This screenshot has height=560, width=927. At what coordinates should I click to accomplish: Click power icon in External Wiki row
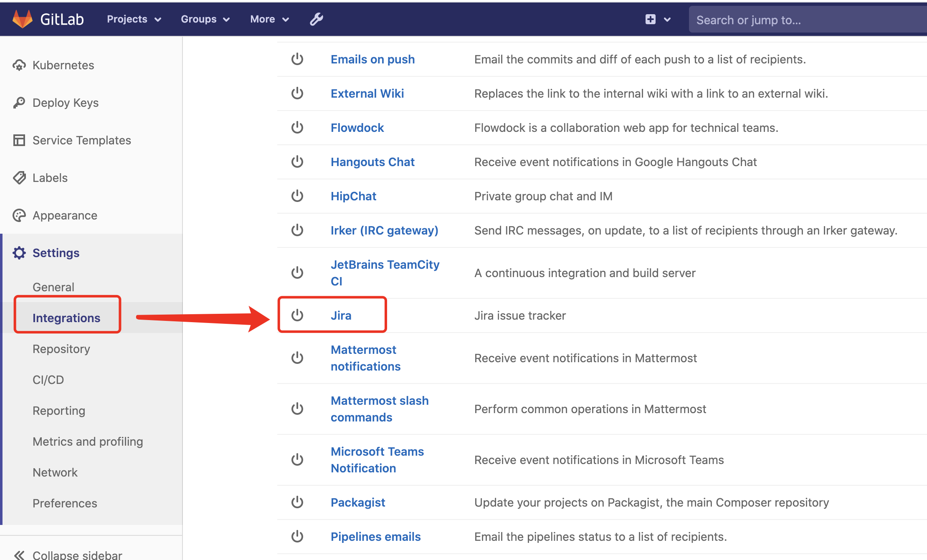pyautogui.click(x=297, y=93)
